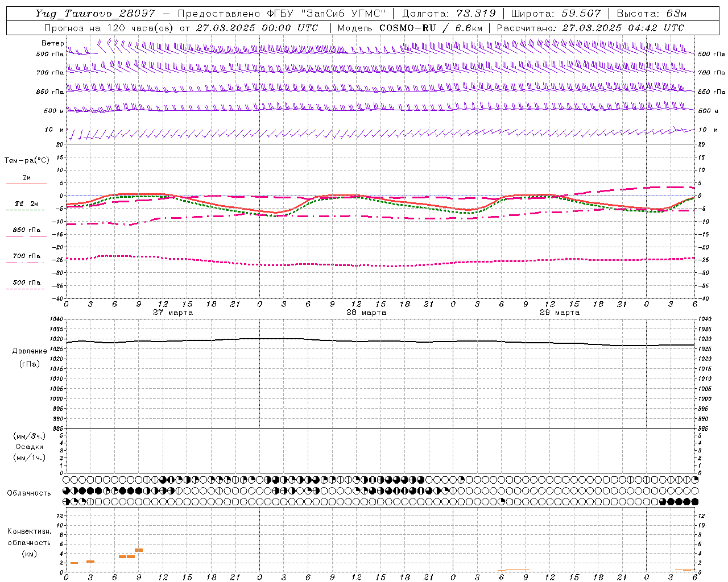The image size is (728, 582).
Task: Click the Давление panel label
Action: click(30, 351)
